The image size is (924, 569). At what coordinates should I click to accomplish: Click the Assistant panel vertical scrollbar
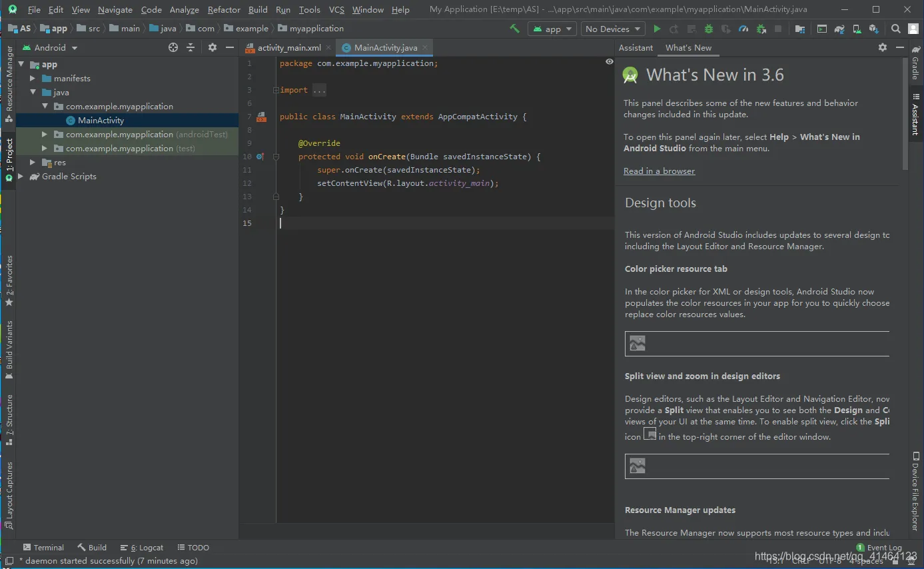point(904,113)
